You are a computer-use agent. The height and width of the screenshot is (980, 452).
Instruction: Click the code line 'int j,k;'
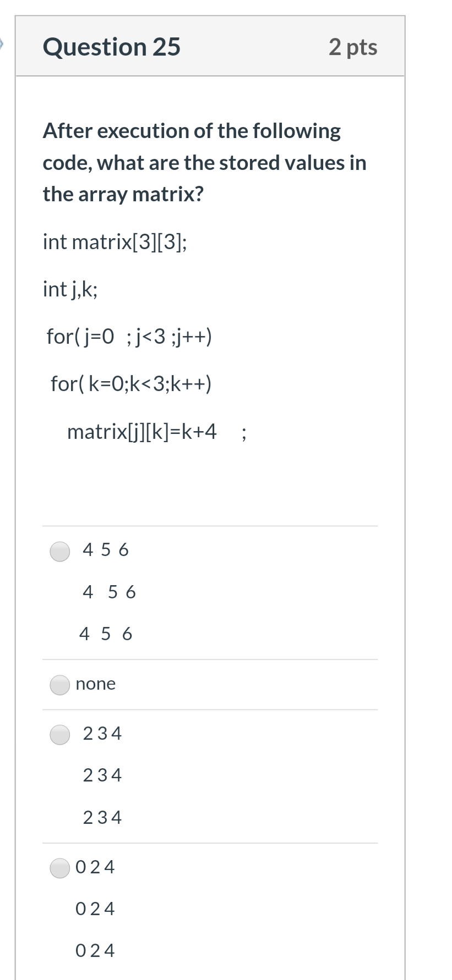[70, 289]
